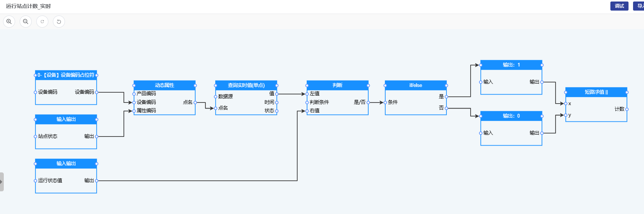Screen dimensions: 644x214
Task: Click the zoom out magnifier icon
Action: click(x=26, y=22)
